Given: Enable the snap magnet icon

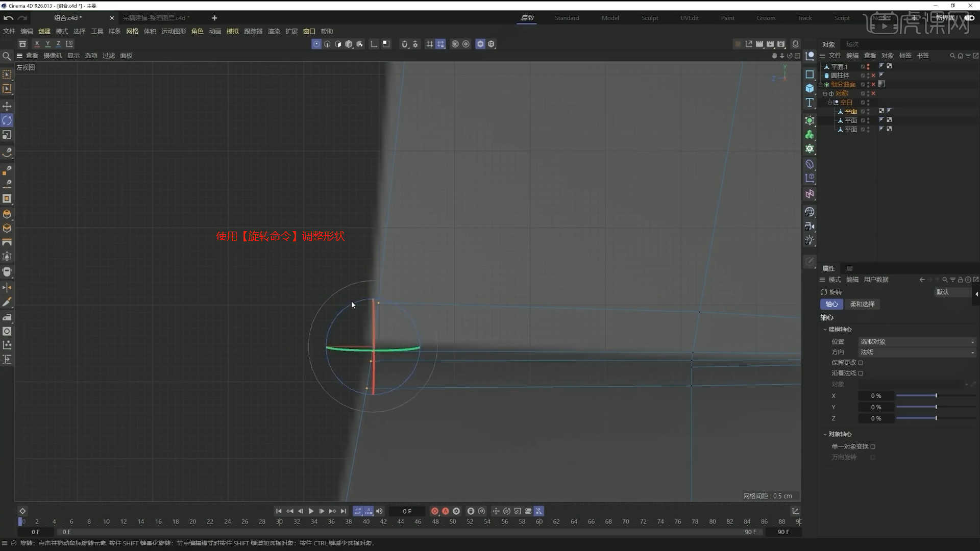Looking at the screenshot, I should click(x=404, y=44).
